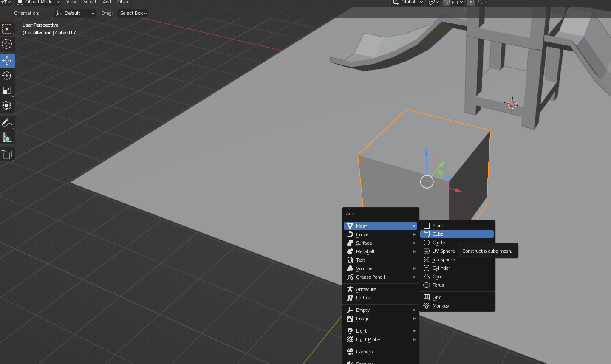Pick the Rotate tool

point(7,76)
